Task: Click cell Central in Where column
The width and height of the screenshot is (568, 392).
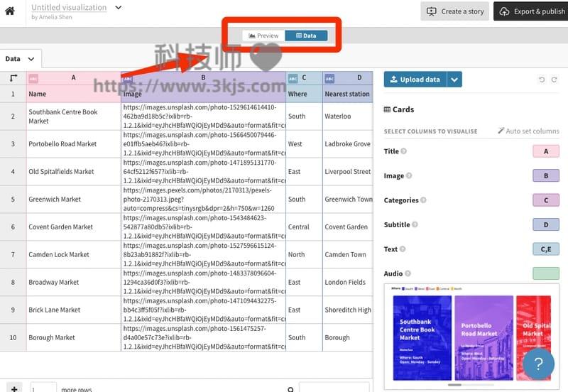Action: (304, 227)
